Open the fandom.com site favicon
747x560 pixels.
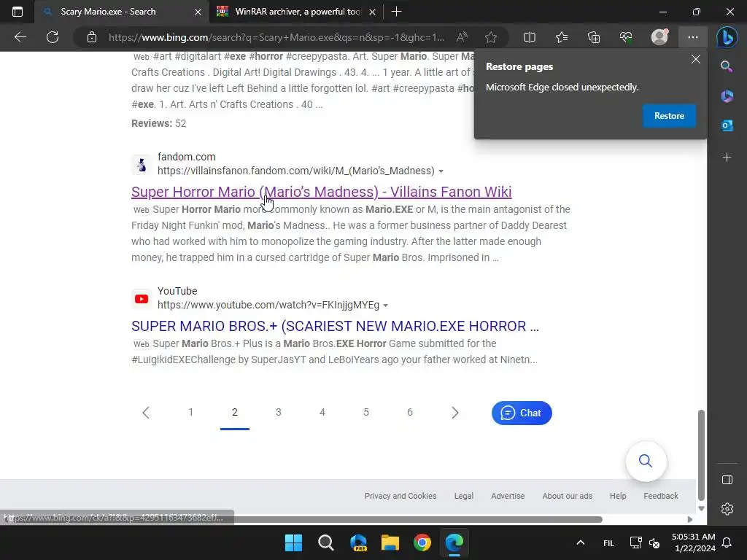pos(141,165)
